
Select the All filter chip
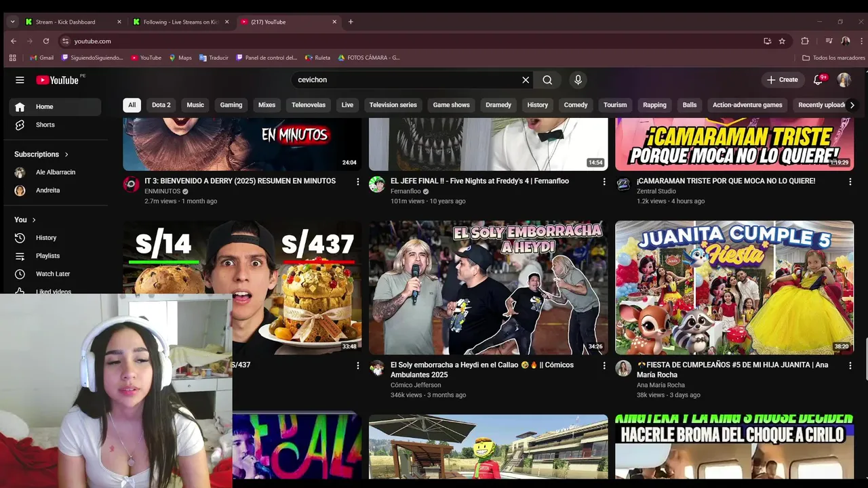132,105
